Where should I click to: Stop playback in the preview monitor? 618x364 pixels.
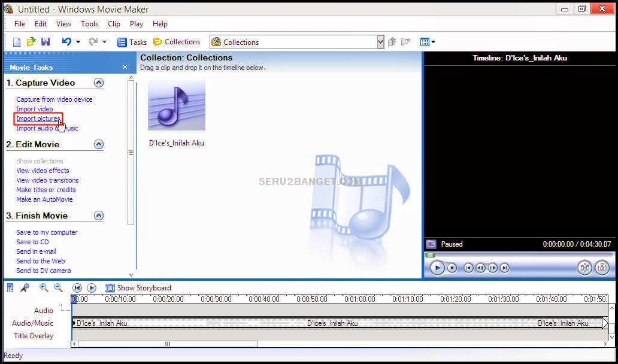tap(452, 268)
